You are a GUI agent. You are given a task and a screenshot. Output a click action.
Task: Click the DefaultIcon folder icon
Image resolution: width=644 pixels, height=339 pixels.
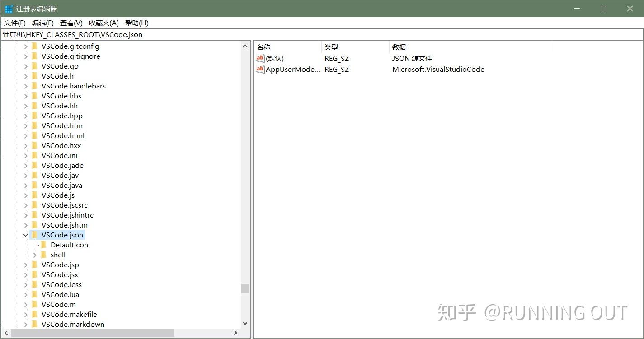pyautogui.click(x=43, y=245)
